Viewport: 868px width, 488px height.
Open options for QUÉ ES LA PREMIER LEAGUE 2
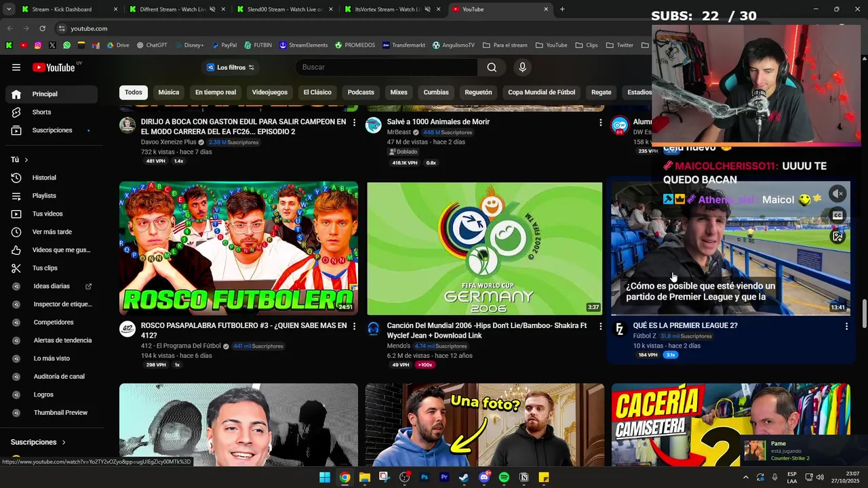click(846, 326)
